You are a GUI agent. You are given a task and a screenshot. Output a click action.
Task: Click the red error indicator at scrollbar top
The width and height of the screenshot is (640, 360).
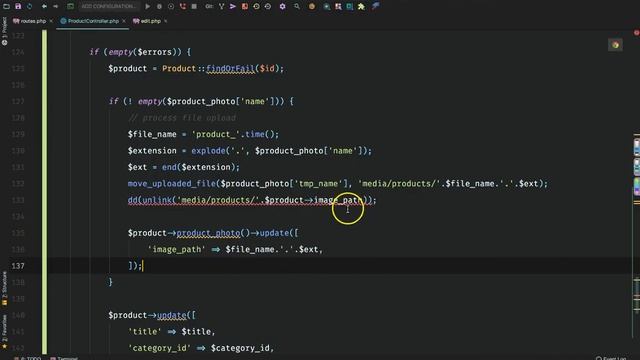[x=636, y=33]
